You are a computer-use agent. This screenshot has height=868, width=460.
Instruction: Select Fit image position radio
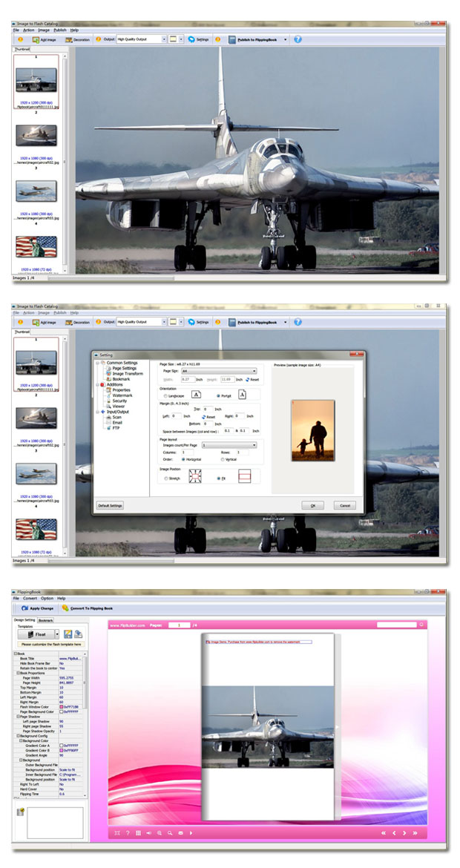pyautogui.click(x=218, y=479)
